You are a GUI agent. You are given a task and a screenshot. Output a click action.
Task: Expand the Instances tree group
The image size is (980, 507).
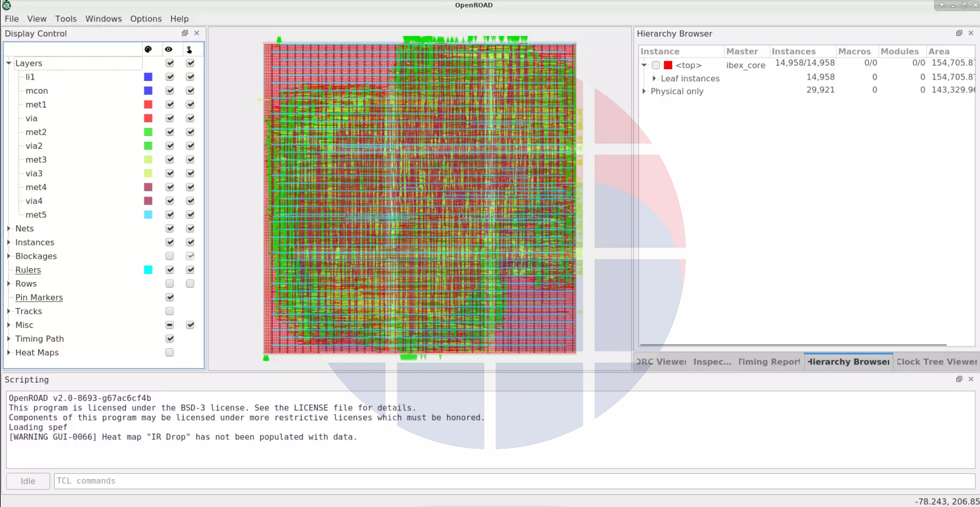[x=9, y=242]
